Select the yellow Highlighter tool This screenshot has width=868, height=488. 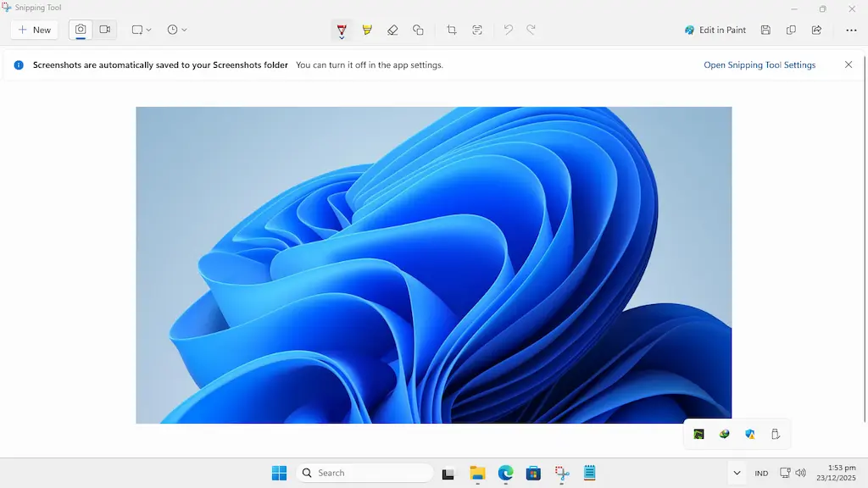click(367, 30)
